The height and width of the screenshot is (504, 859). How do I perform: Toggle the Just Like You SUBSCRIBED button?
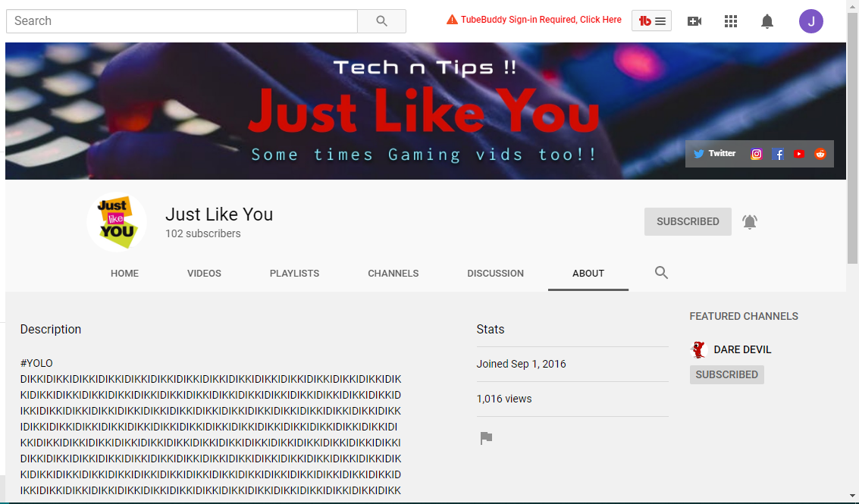point(688,221)
